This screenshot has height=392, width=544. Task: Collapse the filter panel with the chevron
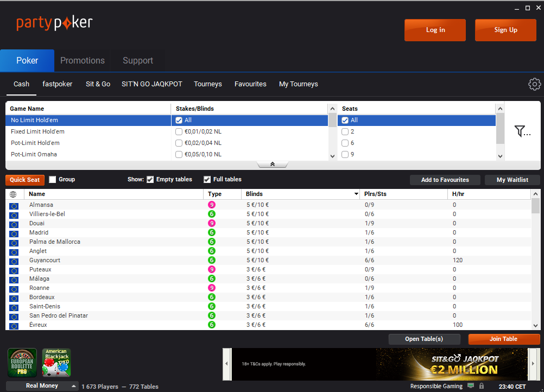click(x=272, y=163)
